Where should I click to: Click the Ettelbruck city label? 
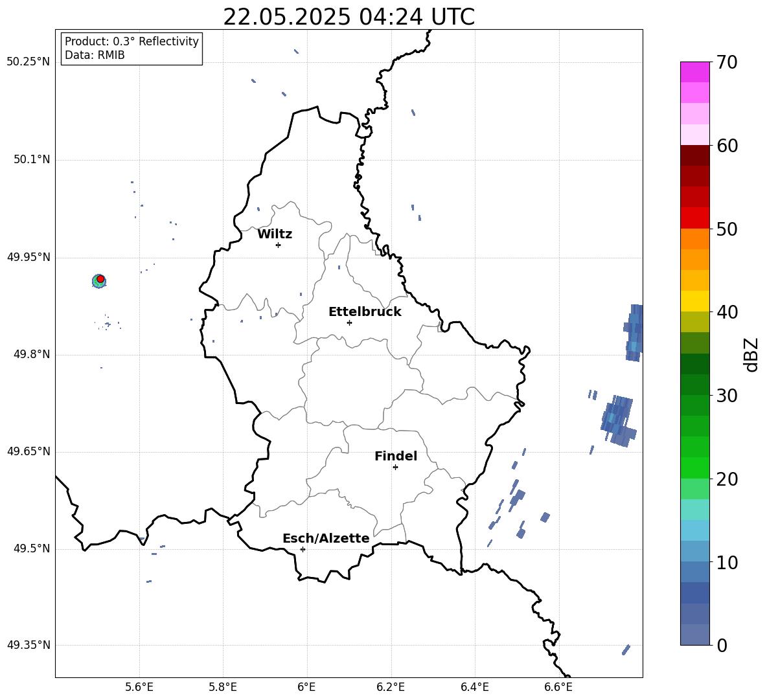pos(365,312)
